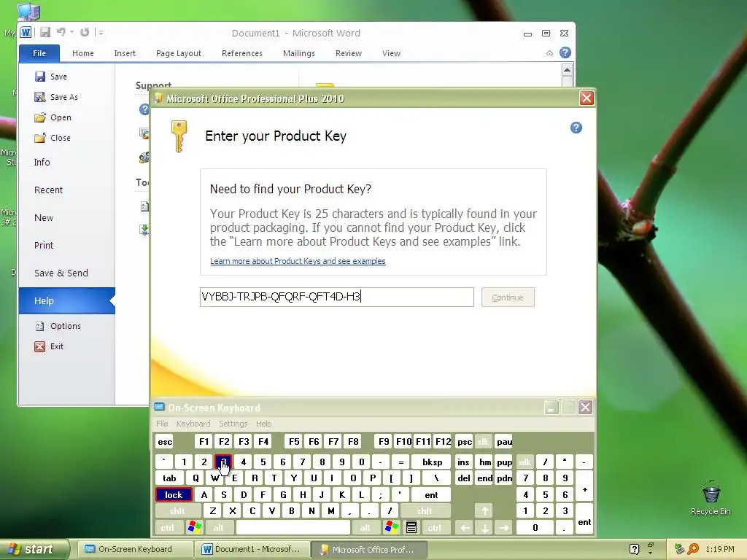The image size is (747, 560).
Task: Open the On-Screen Keyboard Keyboard menu
Action: click(193, 424)
